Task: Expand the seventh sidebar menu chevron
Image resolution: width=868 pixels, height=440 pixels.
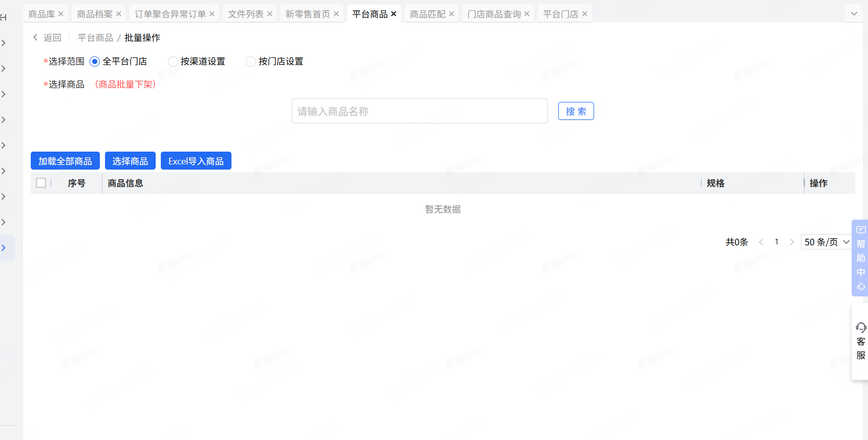Action: coord(4,197)
